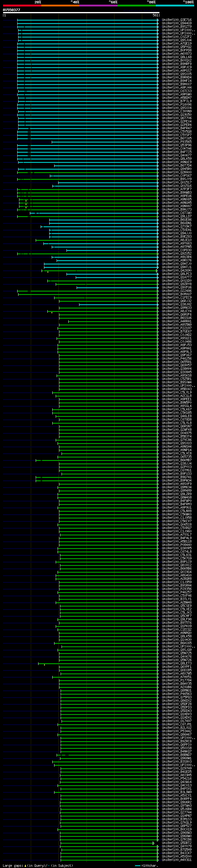Select hit label UniRef100_Q944G9
The height and width of the screenshot is (868, 197).
177,23
